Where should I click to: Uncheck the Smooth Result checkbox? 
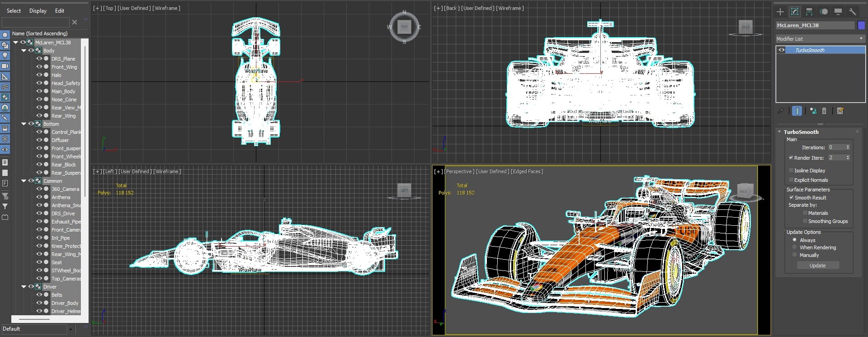pyautogui.click(x=791, y=198)
